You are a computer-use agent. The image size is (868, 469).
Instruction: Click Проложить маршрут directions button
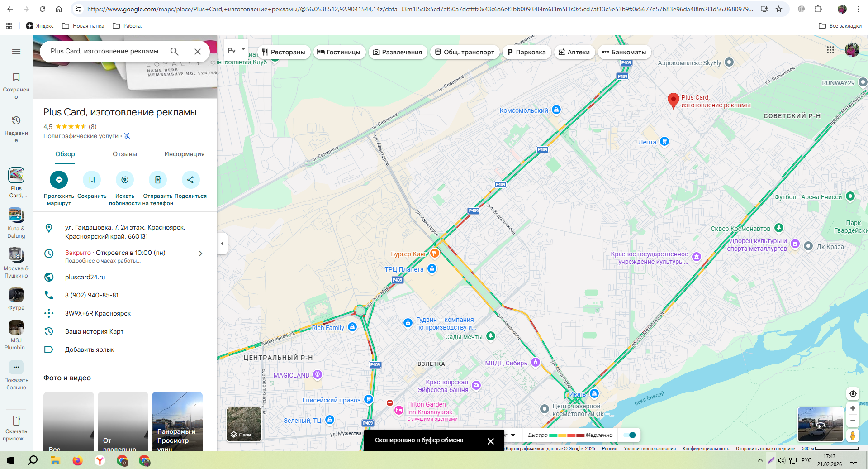59,180
